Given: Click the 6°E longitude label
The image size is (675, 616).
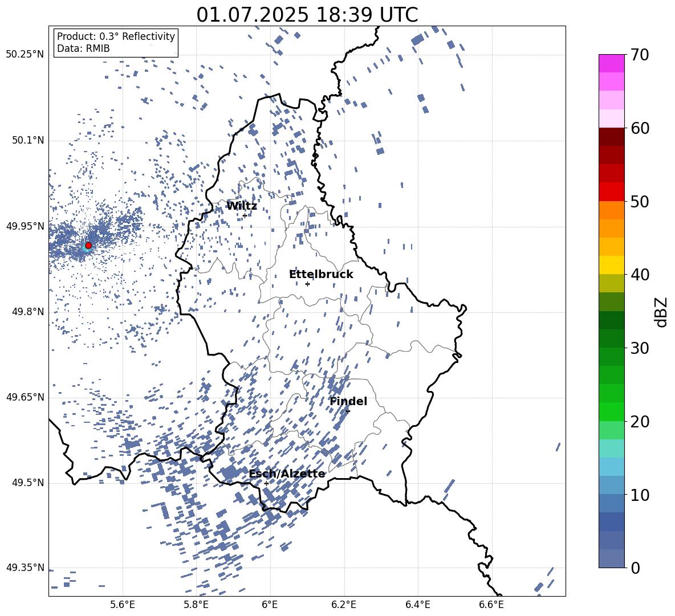Looking at the screenshot, I should pos(270,605).
